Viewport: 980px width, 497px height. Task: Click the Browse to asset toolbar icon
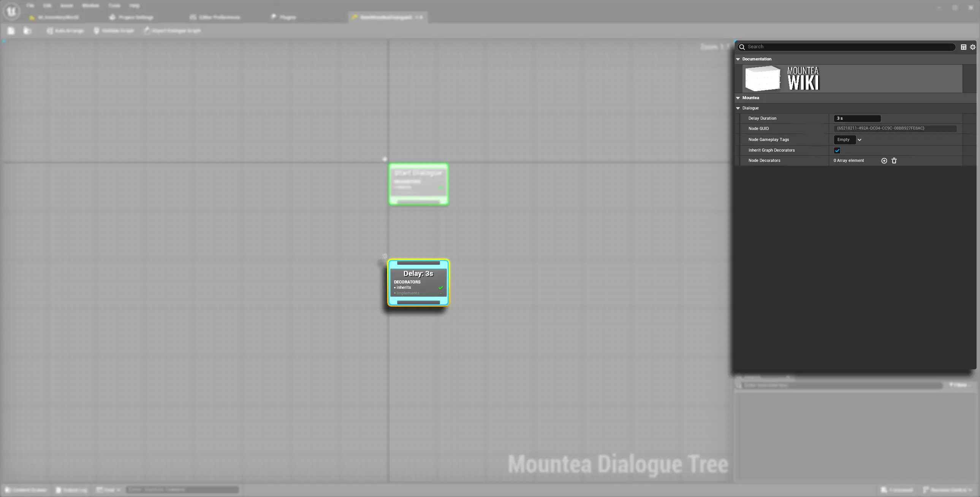[x=27, y=31]
